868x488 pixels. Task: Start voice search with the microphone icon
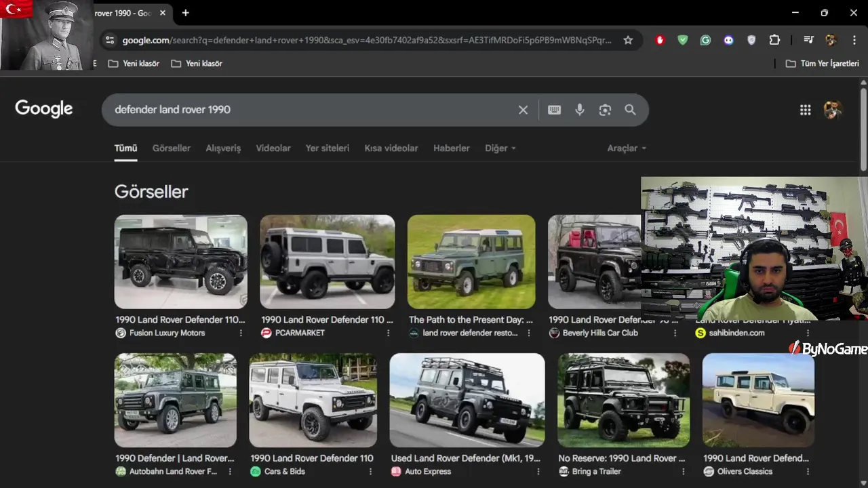(580, 110)
